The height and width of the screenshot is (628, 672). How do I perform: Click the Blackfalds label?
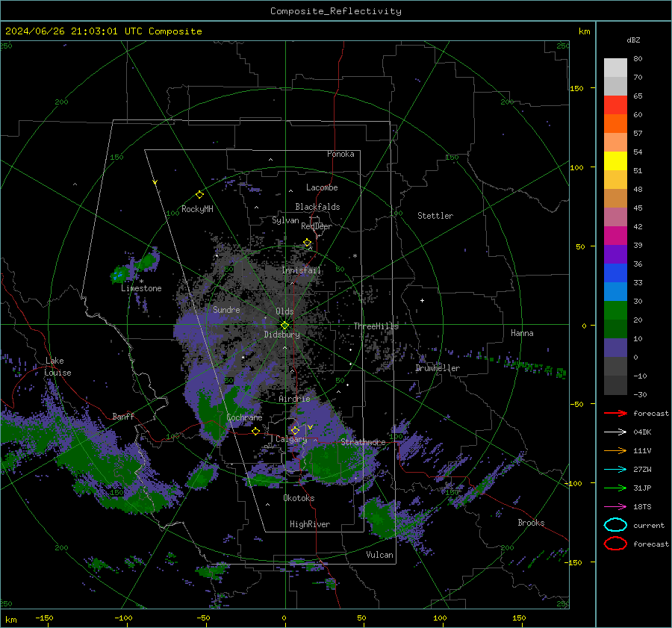tap(317, 207)
